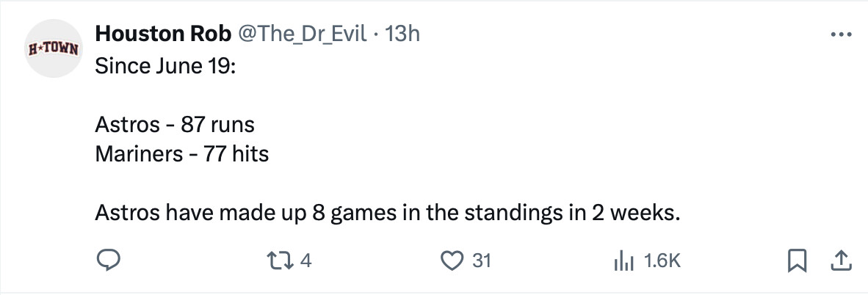This screenshot has height=295, width=868.
Task: Open the tweet via 13h timestamp
Action: pos(402,34)
